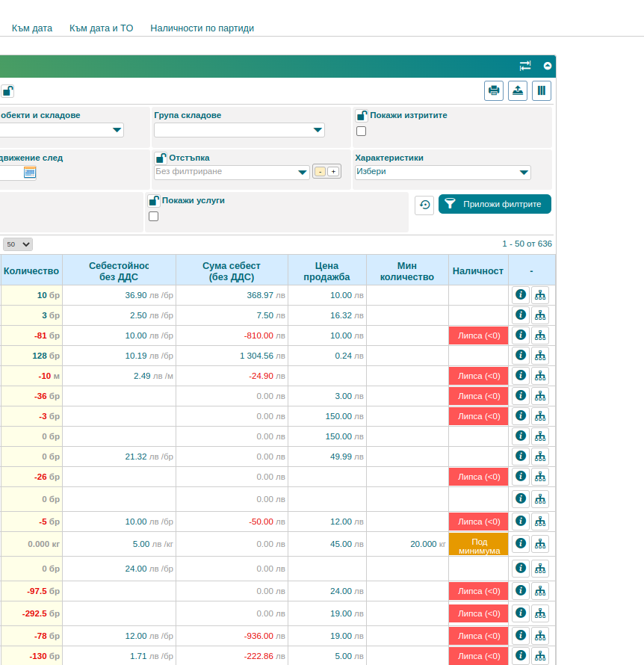Open info for the -292.5 бр row
The width and height of the screenshot is (644, 665).
(x=521, y=613)
